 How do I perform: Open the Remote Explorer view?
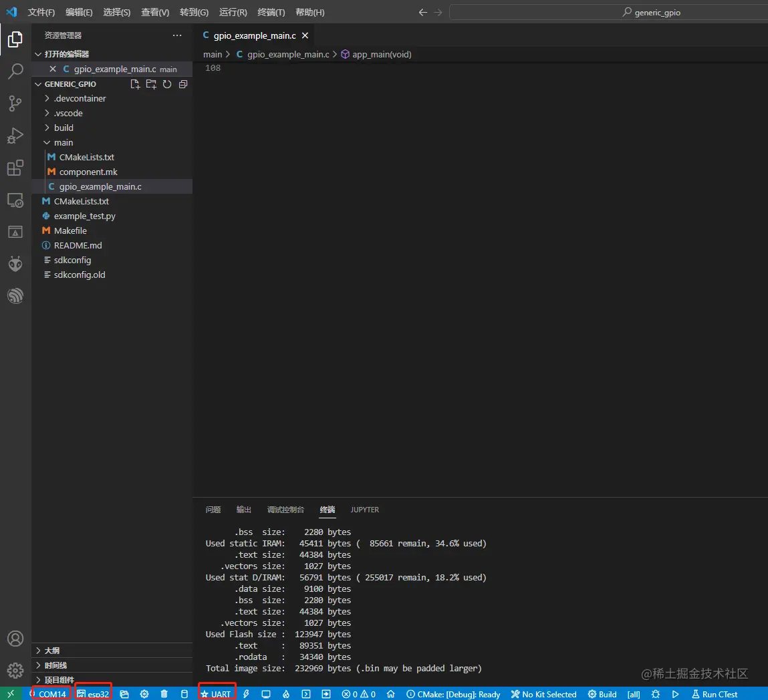[15, 200]
